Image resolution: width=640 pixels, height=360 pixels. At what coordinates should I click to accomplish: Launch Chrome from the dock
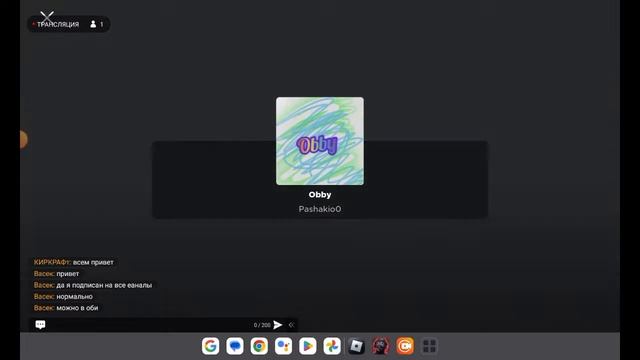(259, 346)
